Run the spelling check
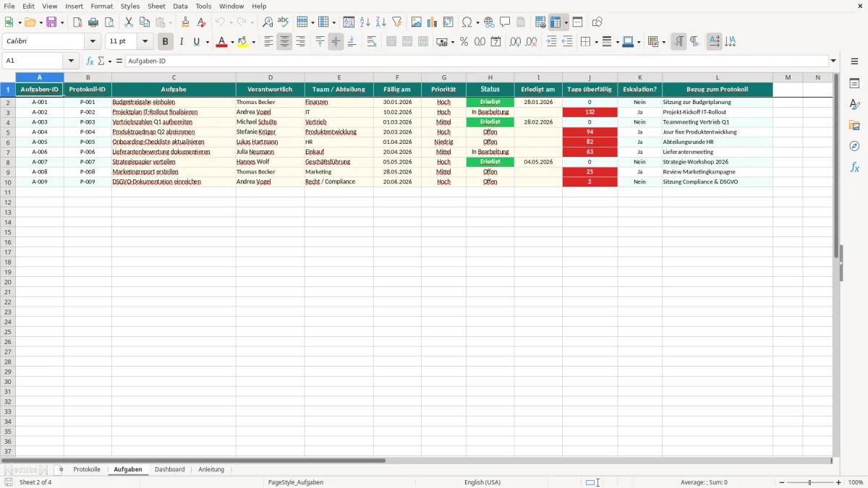 click(x=284, y=22)
